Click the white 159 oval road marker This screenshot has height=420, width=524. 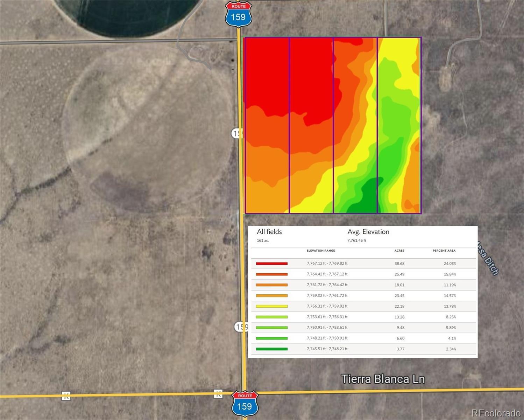(241, 327)
